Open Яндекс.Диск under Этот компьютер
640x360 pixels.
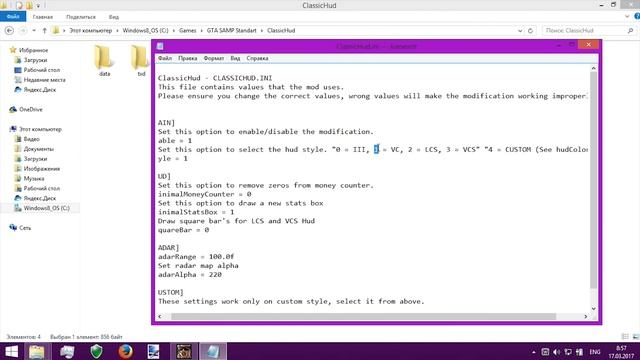click(40, 198)
